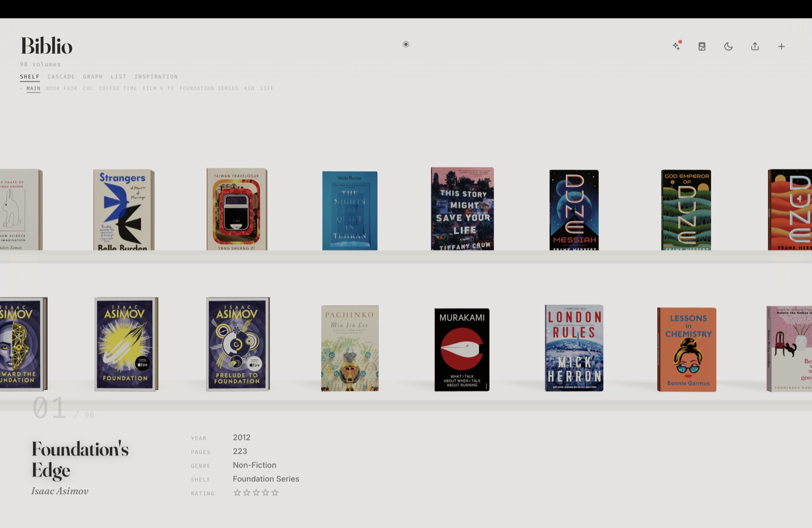Switch to the GRAPH view tab
Image resolution: width=812 pixels, height=528 pixels.
click(x=93, y=77)
